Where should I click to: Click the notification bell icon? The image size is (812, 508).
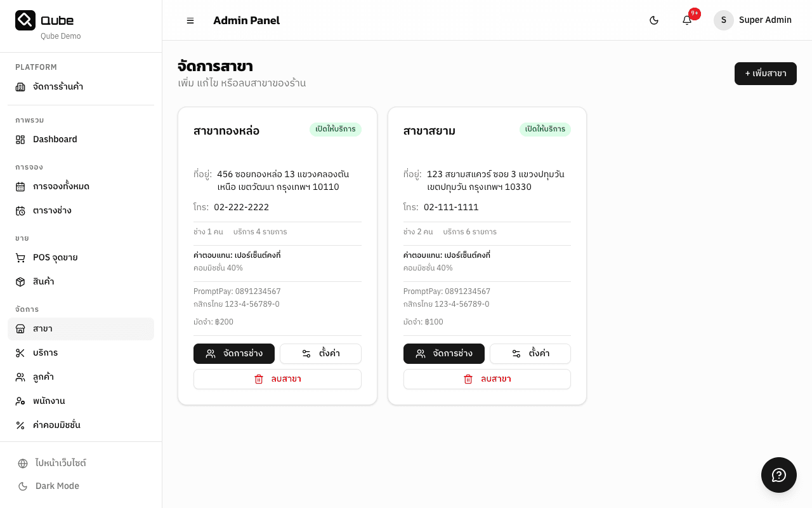pos(687,20)
